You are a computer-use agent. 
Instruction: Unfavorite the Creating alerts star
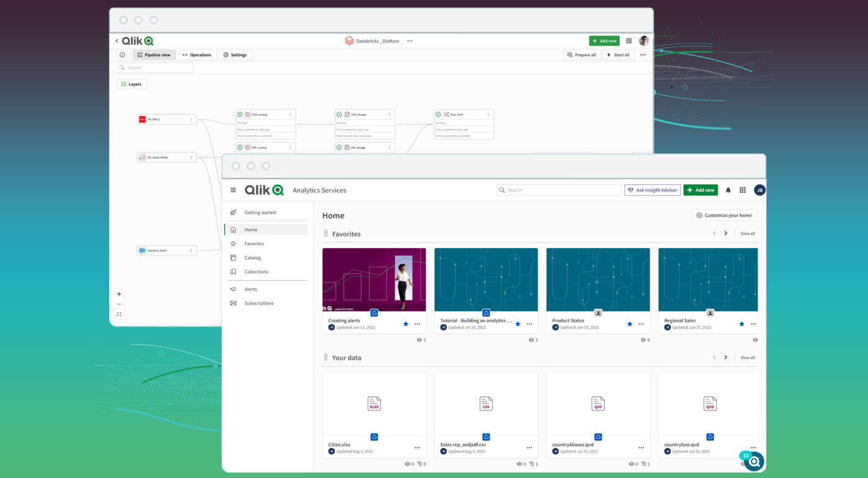coord(406,324)
